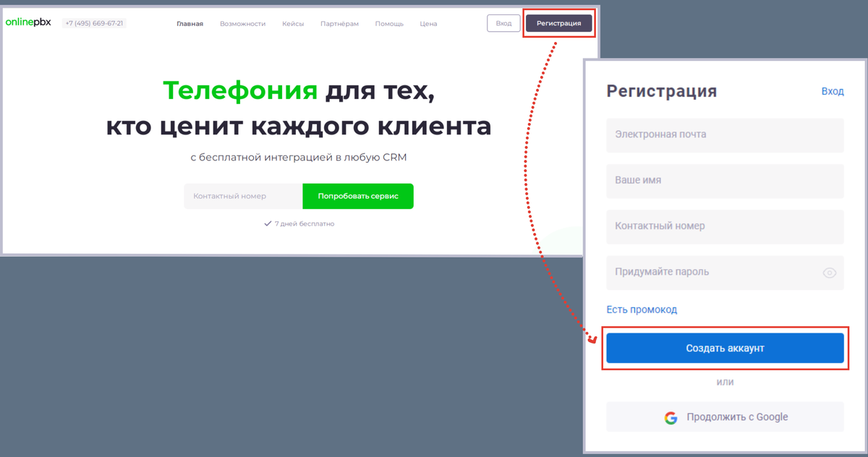The height and width of the screenshot is (457, 868).
Task: Click the Вход link on the registration form
Action: pyautogui.click(x=833, y=91)
